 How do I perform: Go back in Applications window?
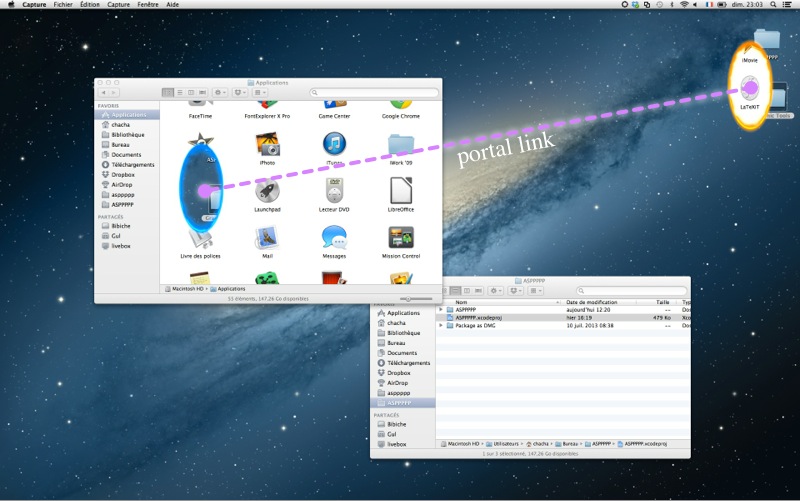104,92
